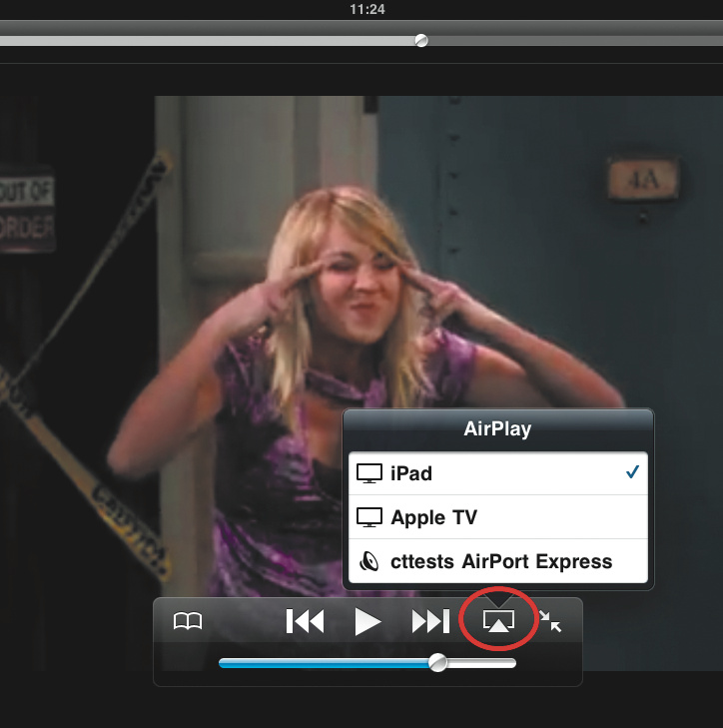
Task: Skip back to previous track
Action: click(305, 621)
